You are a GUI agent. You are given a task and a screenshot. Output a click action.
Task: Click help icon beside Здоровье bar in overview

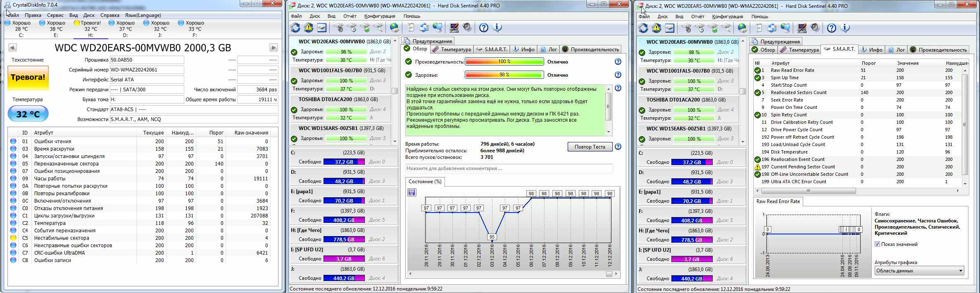pyautogui.click(x=618, y=75)
